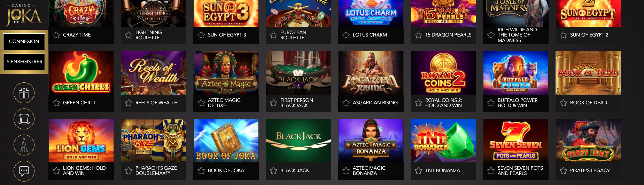Screen dimensions: 644x185
Task: Star the Book of Joka game
Action: pyautogui.click(x=201, y=171)
